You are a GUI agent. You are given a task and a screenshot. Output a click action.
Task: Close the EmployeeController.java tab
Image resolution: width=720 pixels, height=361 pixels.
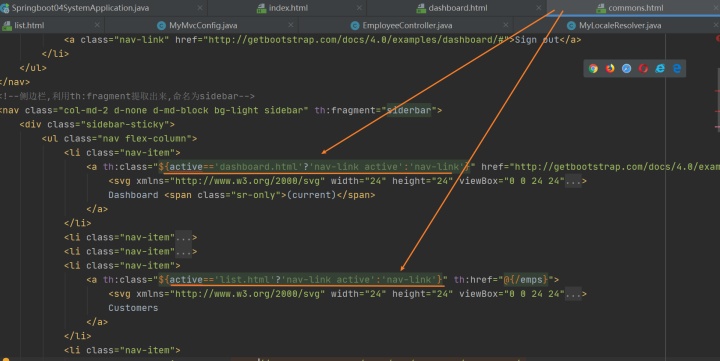pyautogui.click(x=506, y=25)
